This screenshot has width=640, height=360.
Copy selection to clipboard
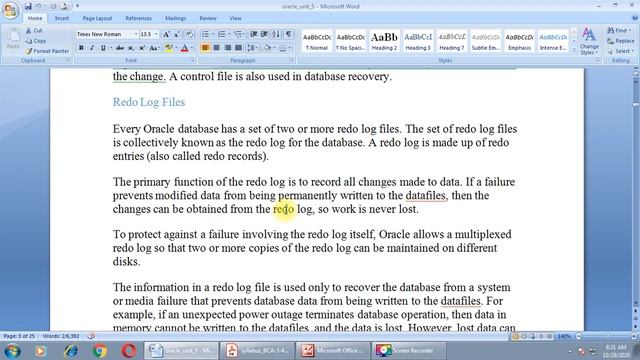pyautogui.click(x=36, y=41)
